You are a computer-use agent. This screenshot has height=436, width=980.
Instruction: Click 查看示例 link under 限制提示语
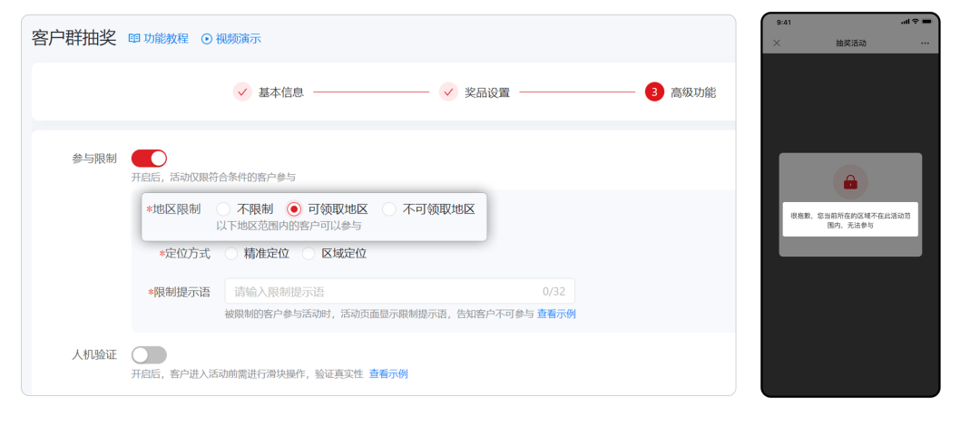556,314
